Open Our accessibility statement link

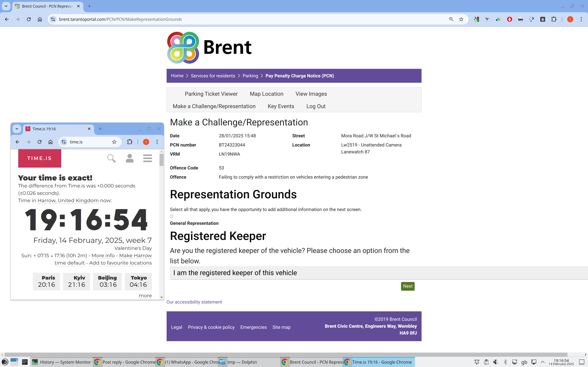coord(194,302)
